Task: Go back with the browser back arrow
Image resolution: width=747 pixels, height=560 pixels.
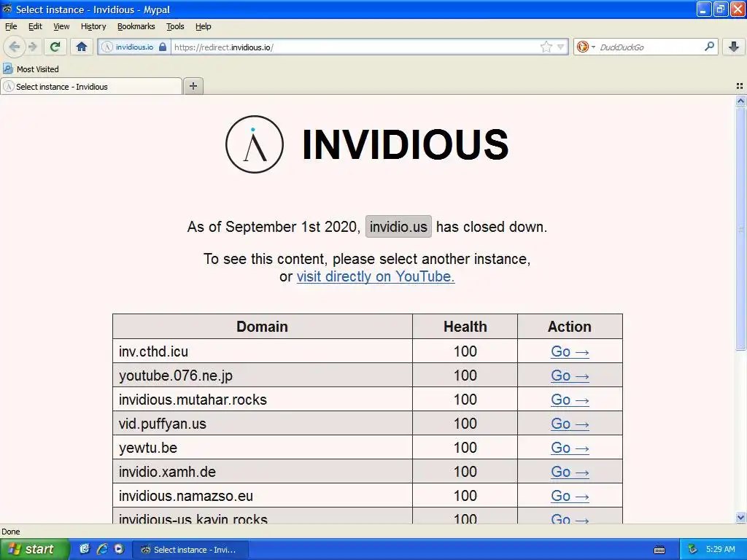Action: 15,47
